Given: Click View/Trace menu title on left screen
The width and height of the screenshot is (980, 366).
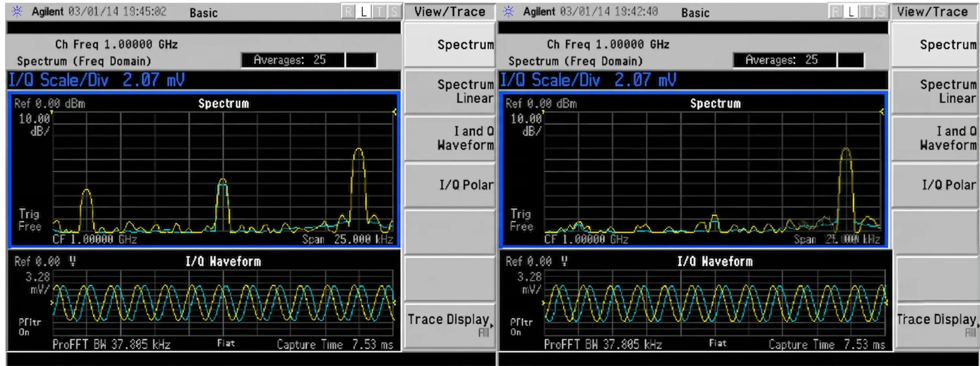Looking at the screenshot, I should coord(450,12).
